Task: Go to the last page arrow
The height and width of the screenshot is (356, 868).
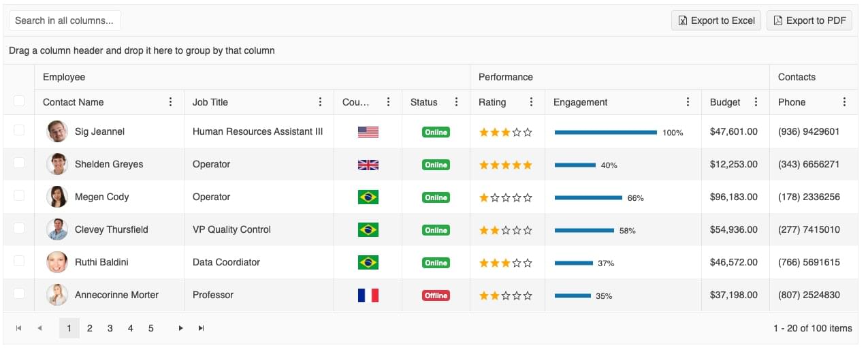Action: click(201, 328)
